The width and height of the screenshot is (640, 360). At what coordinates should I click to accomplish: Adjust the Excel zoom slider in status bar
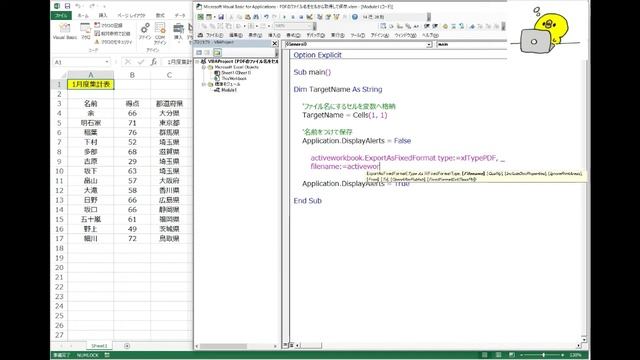coord(543,355)
